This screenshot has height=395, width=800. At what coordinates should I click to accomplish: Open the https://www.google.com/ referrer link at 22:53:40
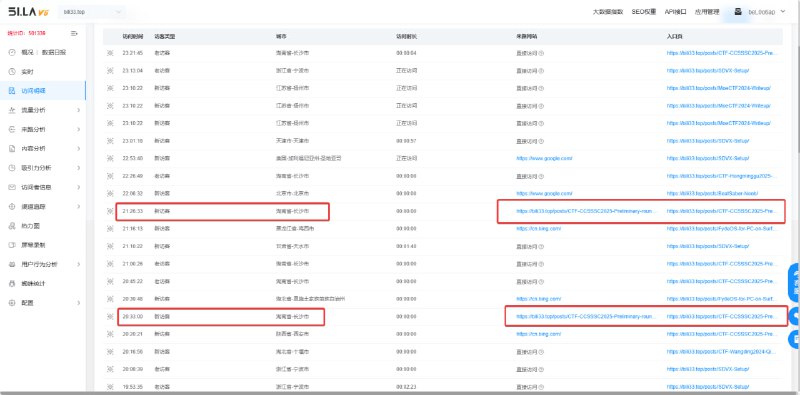(544, 159)
